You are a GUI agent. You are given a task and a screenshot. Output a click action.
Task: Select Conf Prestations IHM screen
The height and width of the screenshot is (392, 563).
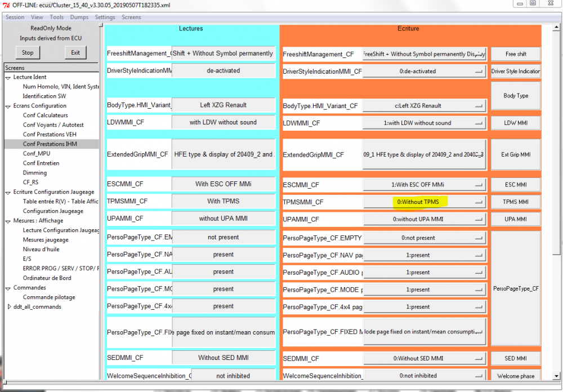click(x=50, y=144)
